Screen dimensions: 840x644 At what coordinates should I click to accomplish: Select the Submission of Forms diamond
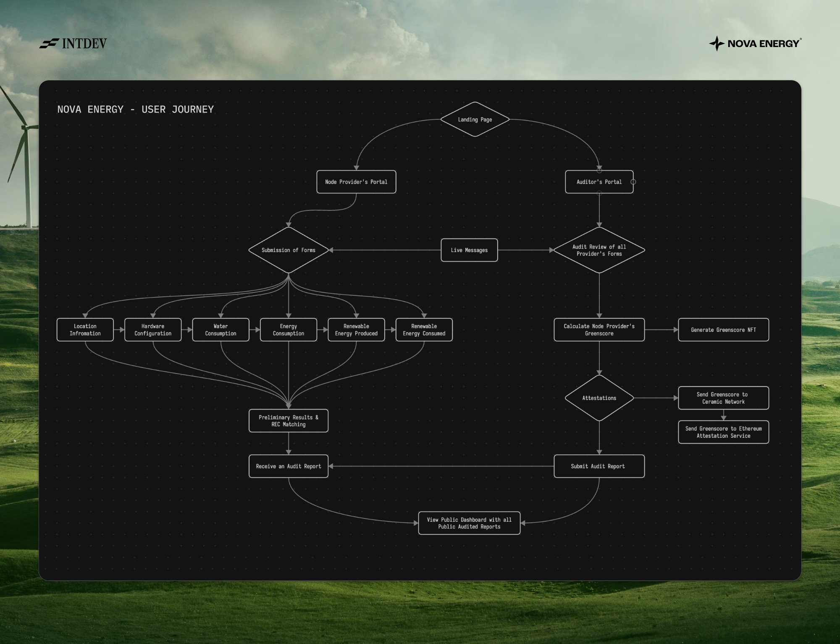[x=288, y=250]
